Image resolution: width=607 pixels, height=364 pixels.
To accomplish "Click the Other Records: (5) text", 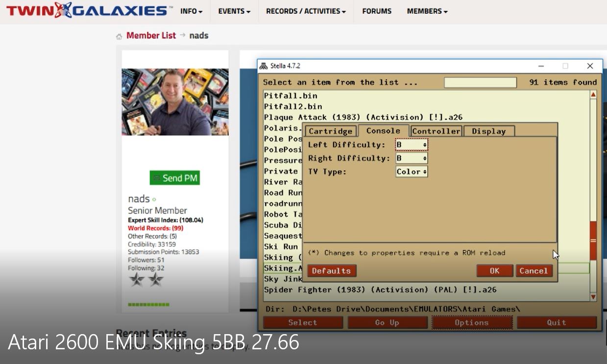I will pos(152,236).
